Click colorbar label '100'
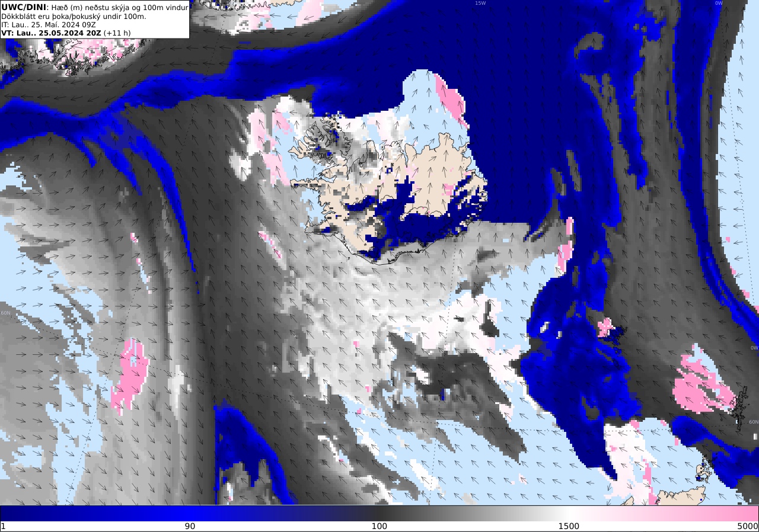The image size is (759, 532). tap(379, 526)
